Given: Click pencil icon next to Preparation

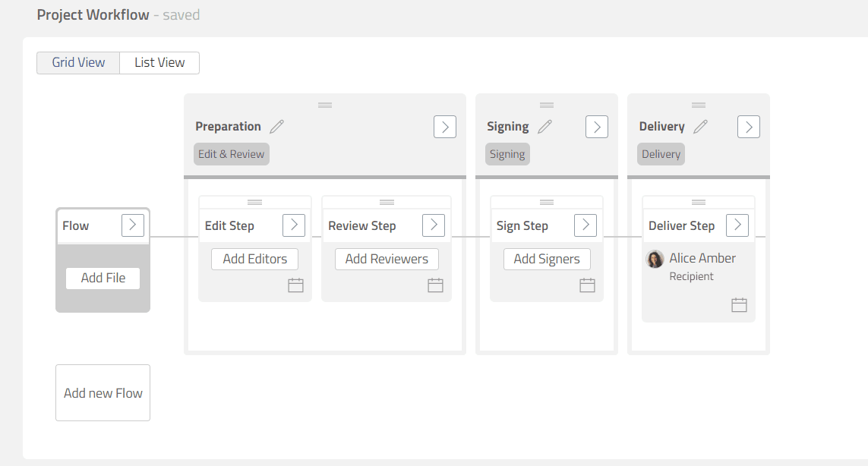Looking at the screenshot, I should [276, 127].
